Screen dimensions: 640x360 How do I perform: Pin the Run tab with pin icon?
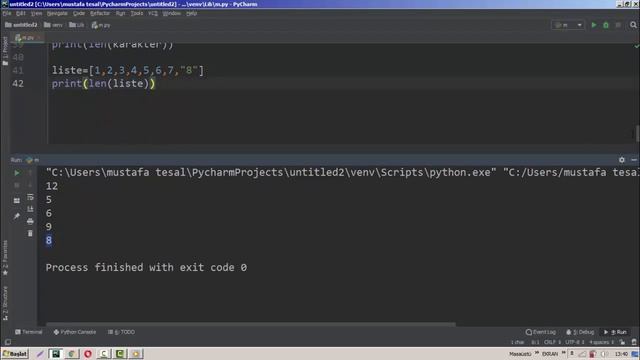pos(17,216)
